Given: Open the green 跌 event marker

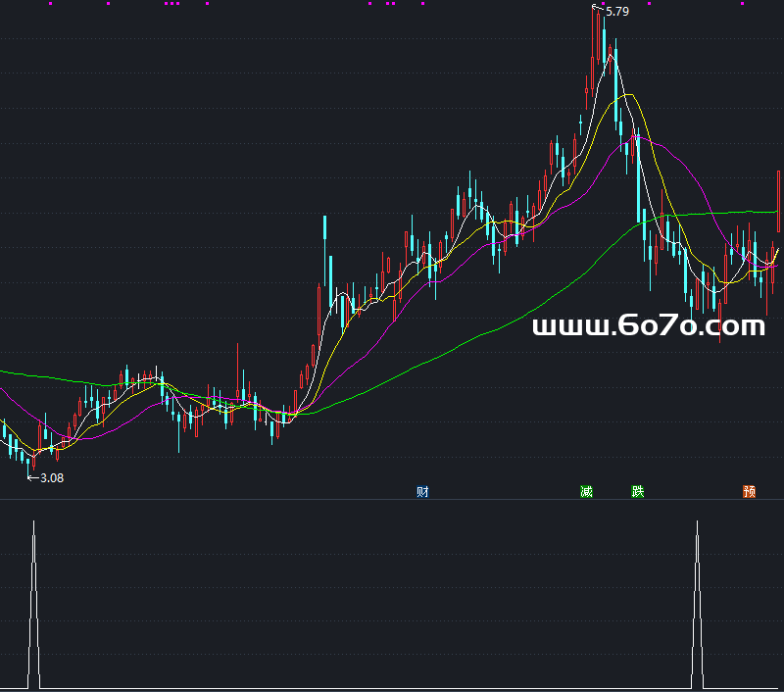Looking at the screenshot, I should (638, 491).
